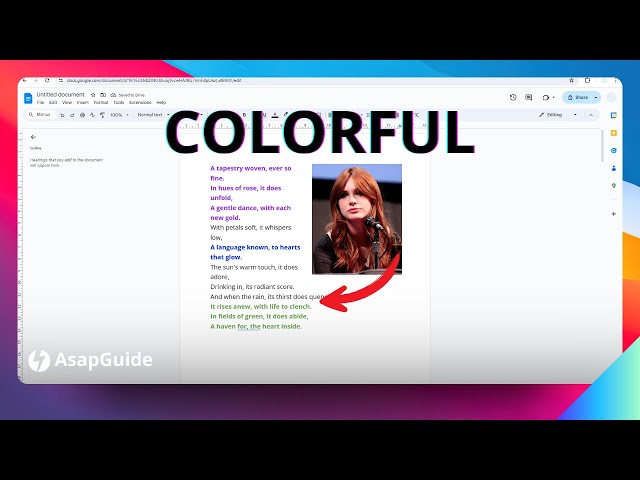The width and height of the screenshot is (640, 480).
Task: Open the Help menu
Action: pos(161,102)
